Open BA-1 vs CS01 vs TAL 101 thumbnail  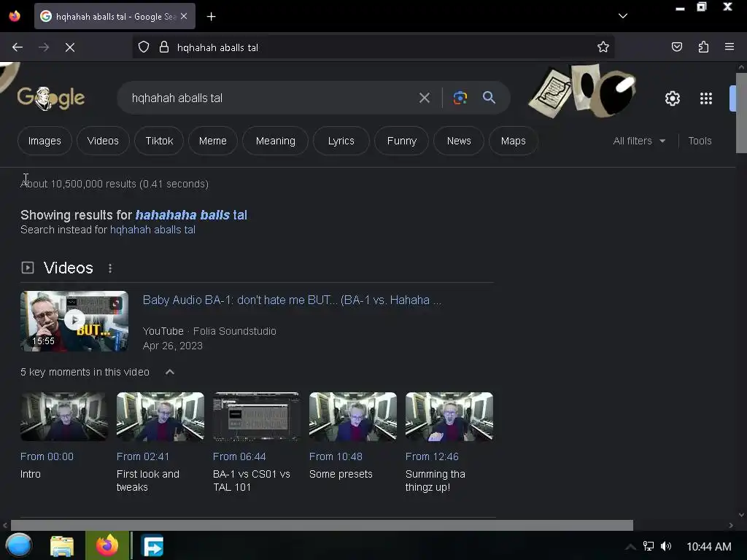[256, 416]
